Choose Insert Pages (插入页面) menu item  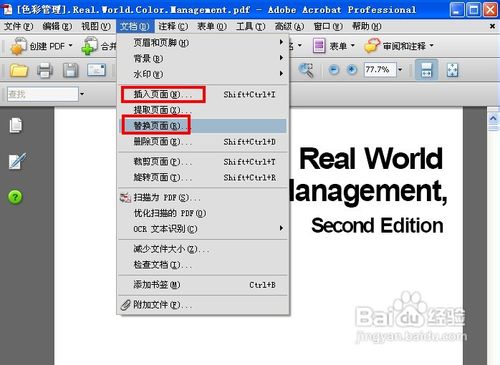click(202, 94)
